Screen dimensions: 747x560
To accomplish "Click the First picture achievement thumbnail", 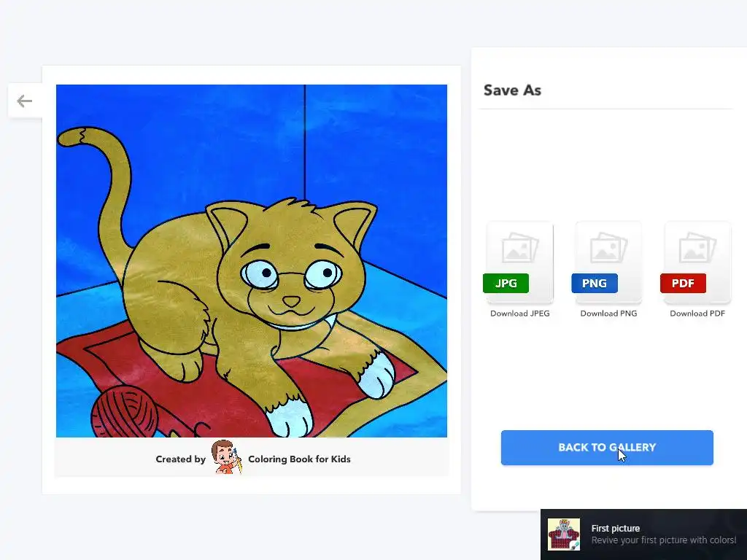I will (x=564, y=534).
